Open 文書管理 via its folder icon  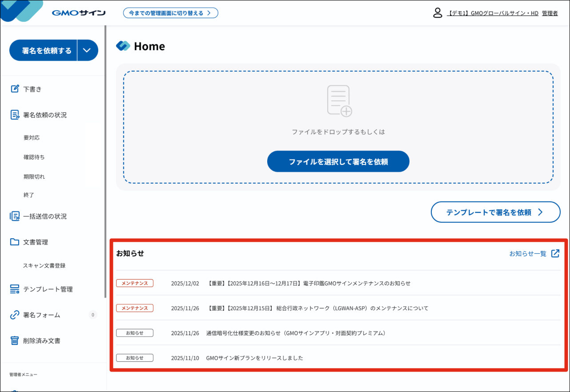coord(14,242)
